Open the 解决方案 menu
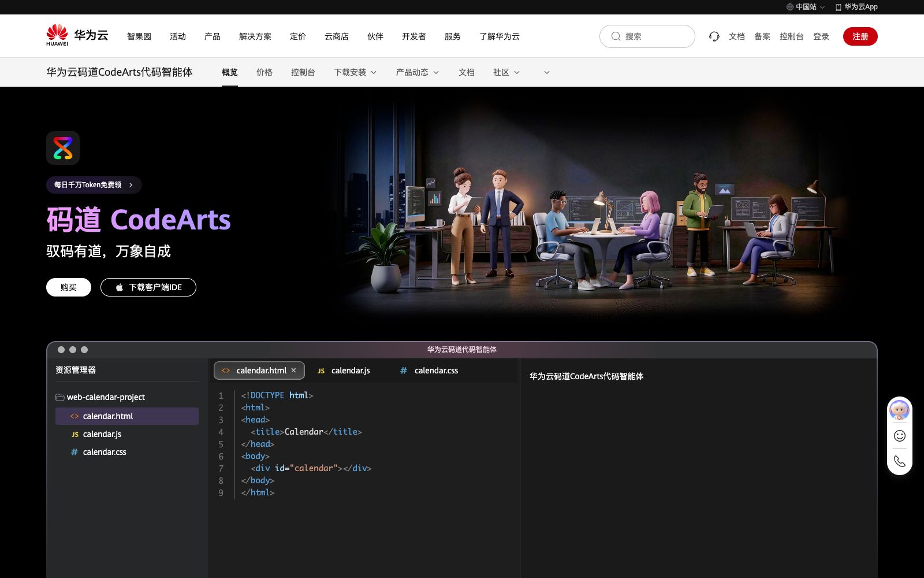924x578 pixels. pos(255,36)
